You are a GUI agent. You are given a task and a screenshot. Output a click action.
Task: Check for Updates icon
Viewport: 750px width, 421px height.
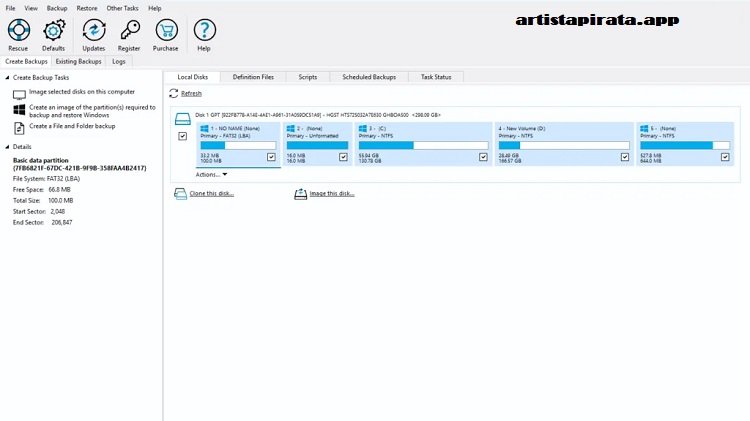[x=94, y=30]
